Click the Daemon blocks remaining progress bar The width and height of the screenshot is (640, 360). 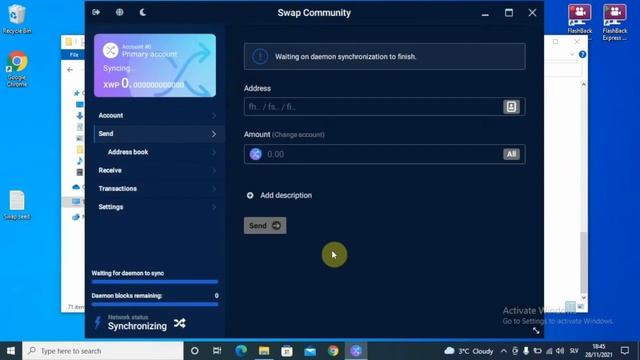point(155,304)
